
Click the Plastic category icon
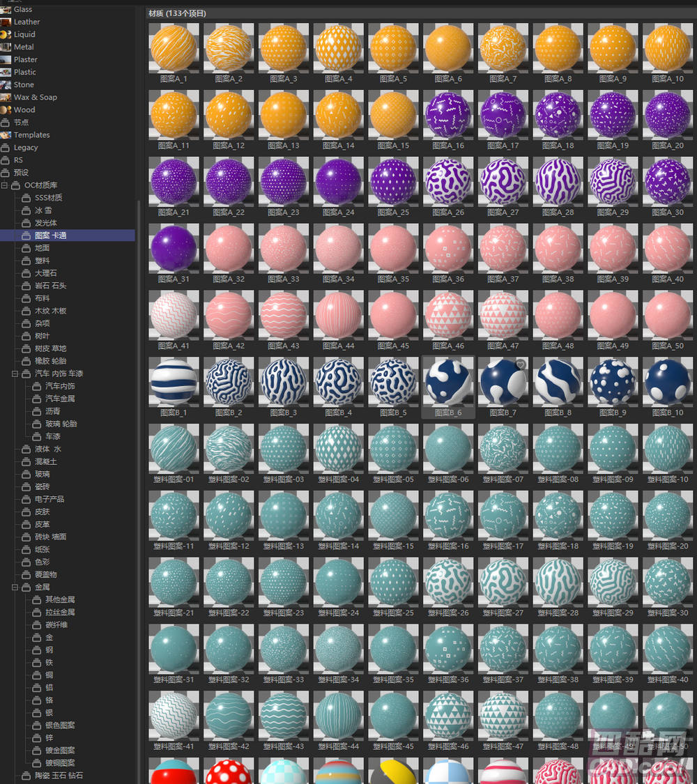(6, 72)
